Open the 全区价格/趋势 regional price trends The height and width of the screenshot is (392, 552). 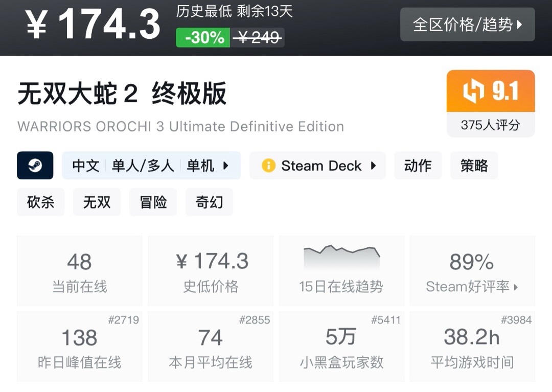467,25
